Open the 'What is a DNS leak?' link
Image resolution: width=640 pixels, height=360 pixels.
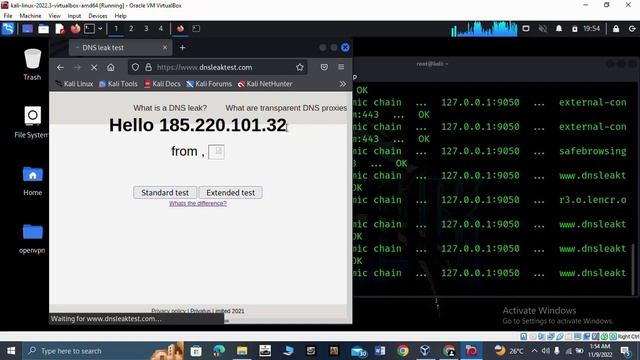pos(170,108)
